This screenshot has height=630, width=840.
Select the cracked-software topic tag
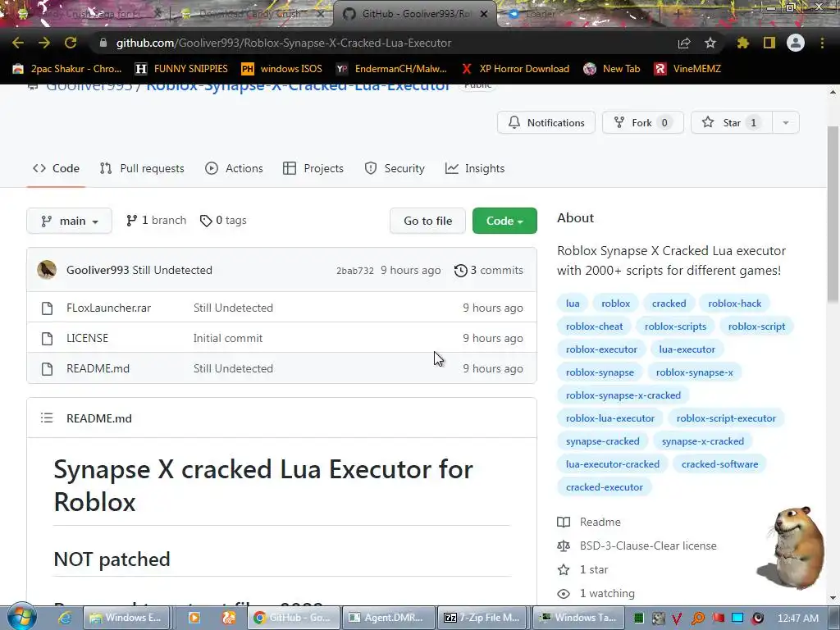click(719, 464)
